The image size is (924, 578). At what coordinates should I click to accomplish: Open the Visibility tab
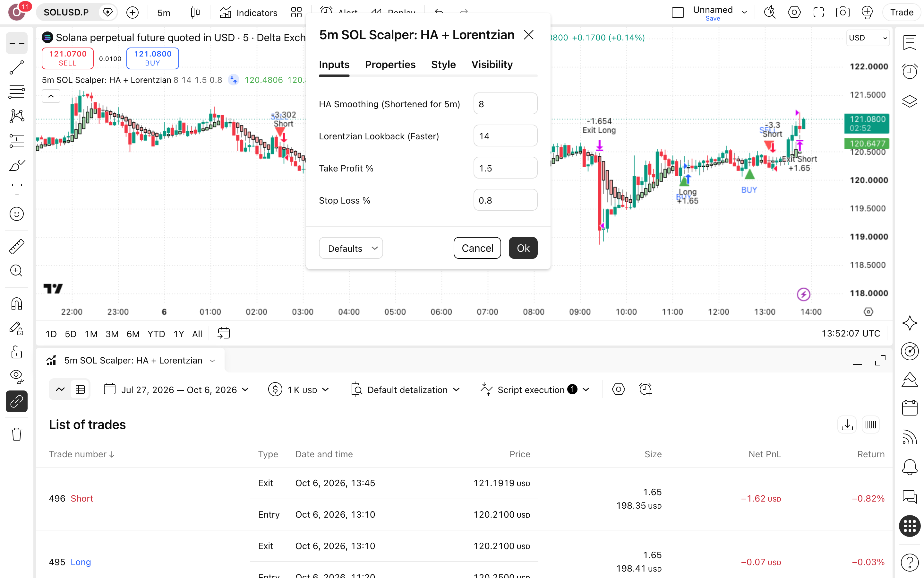pyautogui.click(x=492, y=65)
